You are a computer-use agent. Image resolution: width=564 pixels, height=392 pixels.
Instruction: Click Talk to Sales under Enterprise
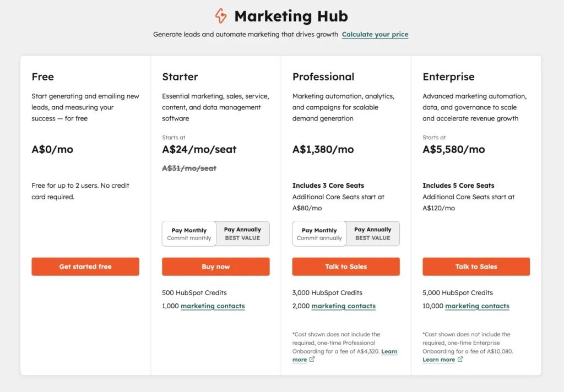coord(476,266)
